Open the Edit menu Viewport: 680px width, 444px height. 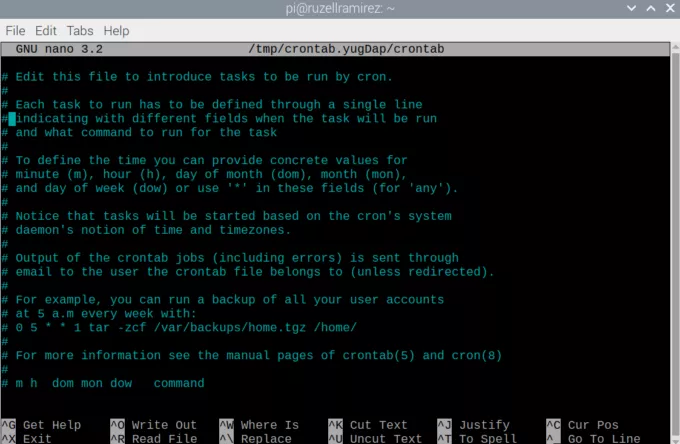(46, 31)
